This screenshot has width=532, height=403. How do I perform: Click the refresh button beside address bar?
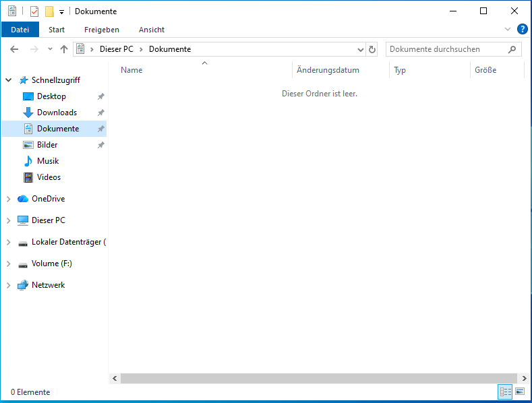(372, 49)
